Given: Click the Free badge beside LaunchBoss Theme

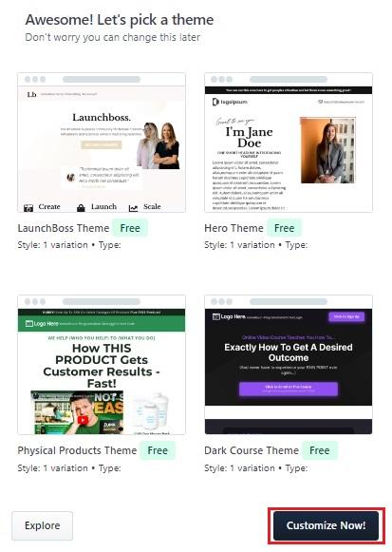Looking at the screenshot, I should click(x=130, y=228).
